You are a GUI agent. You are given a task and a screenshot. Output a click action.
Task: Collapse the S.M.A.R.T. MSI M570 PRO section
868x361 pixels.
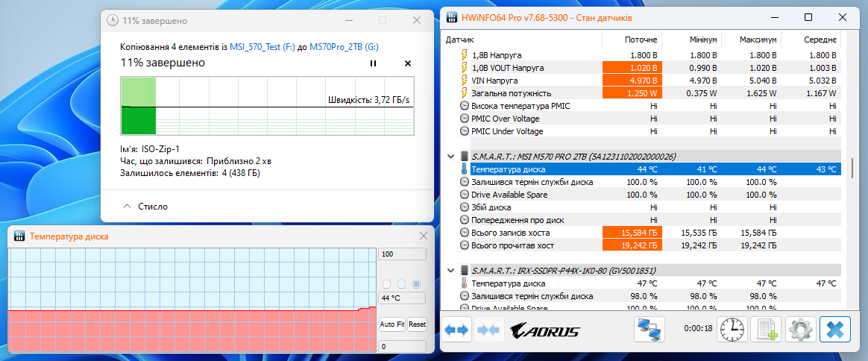(450, 156)
